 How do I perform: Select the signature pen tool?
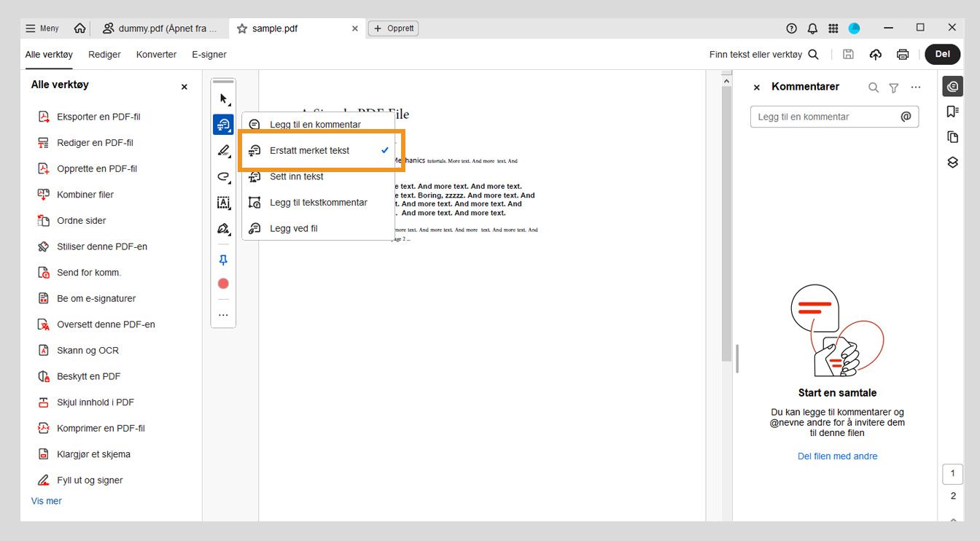click(223, 229)
